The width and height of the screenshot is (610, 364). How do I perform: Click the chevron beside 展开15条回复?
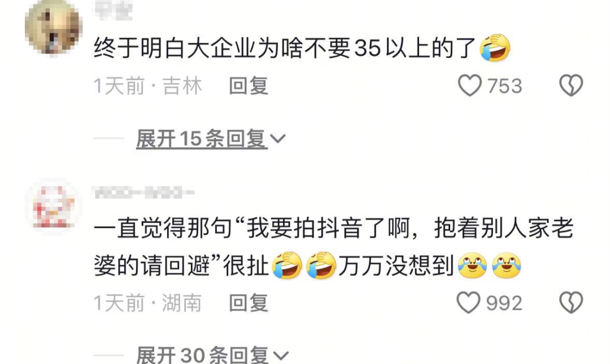pos(278,138)
